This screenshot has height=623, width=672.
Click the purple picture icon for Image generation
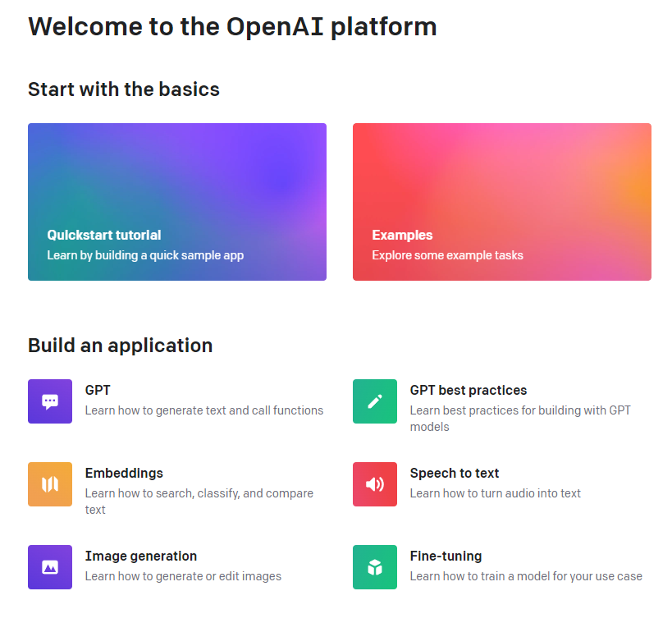(50, 567)
